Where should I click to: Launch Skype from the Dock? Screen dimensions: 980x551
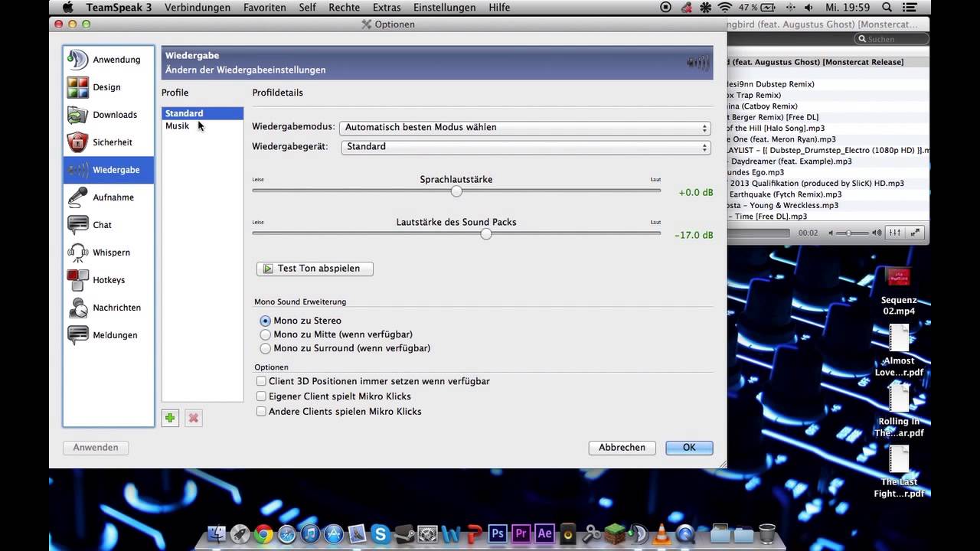point(381,533)
